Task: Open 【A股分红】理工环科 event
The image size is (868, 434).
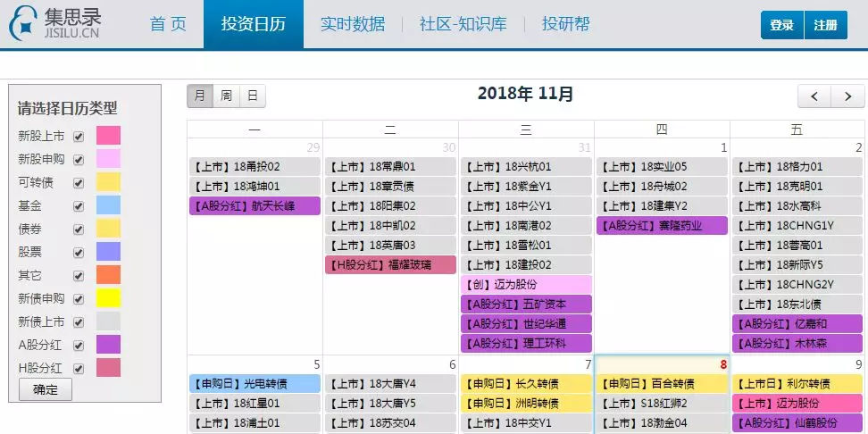Action: pyautogui.click(x=527, y=344)
